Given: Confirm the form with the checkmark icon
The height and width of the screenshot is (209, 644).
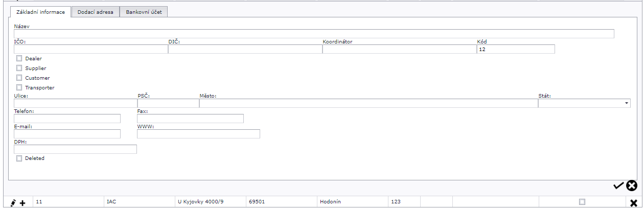Looking at the screenshot, I should pyautogui.click(x=618, y=185).
